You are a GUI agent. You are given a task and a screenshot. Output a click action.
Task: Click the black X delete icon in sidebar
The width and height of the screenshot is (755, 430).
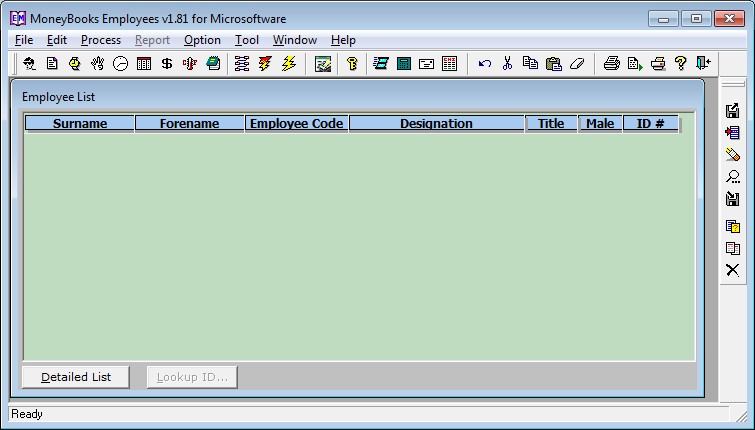(732, 270)
